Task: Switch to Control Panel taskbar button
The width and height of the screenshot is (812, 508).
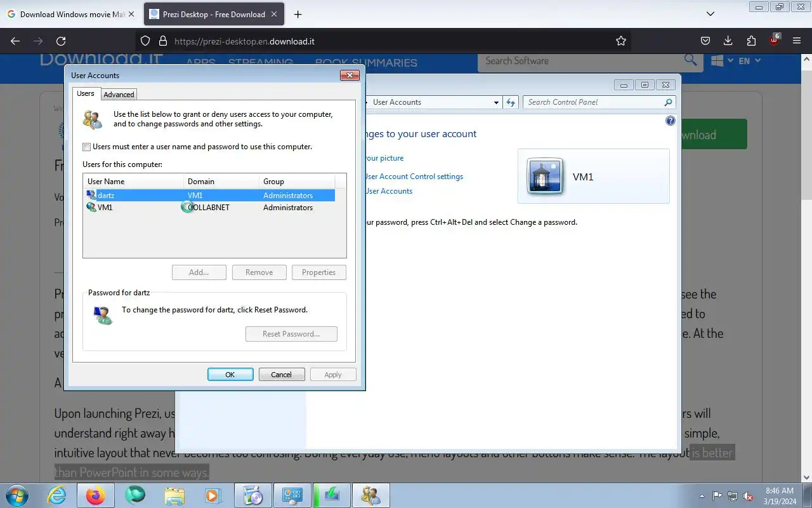Action: (292, 495)
